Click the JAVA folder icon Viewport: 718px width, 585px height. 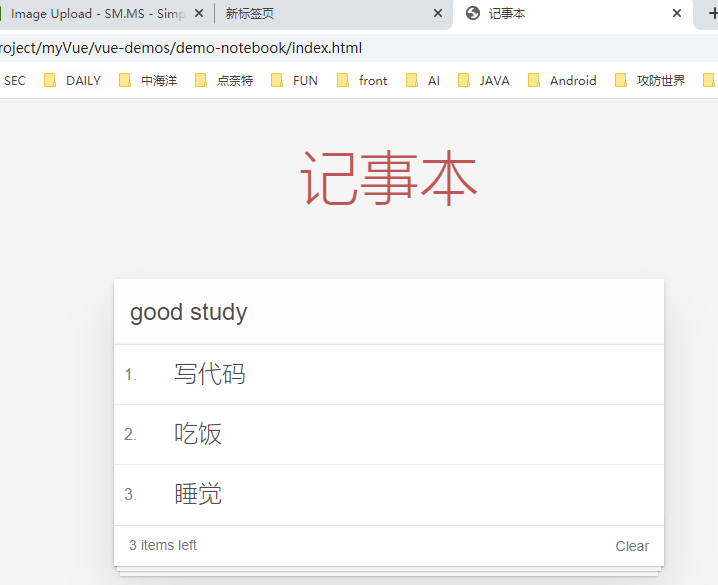pos(464,81)
